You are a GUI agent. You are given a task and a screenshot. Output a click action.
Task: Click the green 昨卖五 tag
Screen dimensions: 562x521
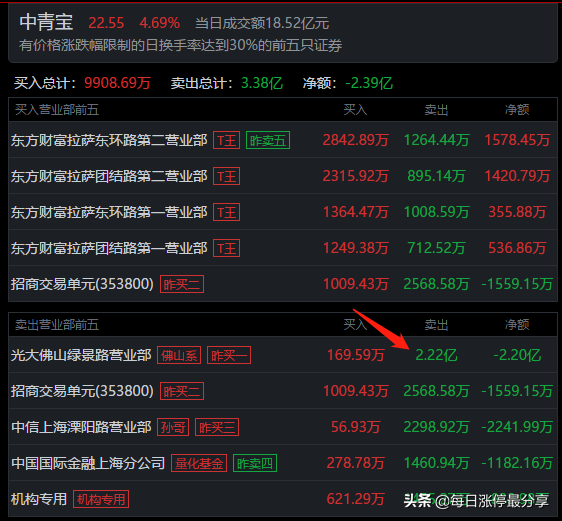tap(268, 140)
